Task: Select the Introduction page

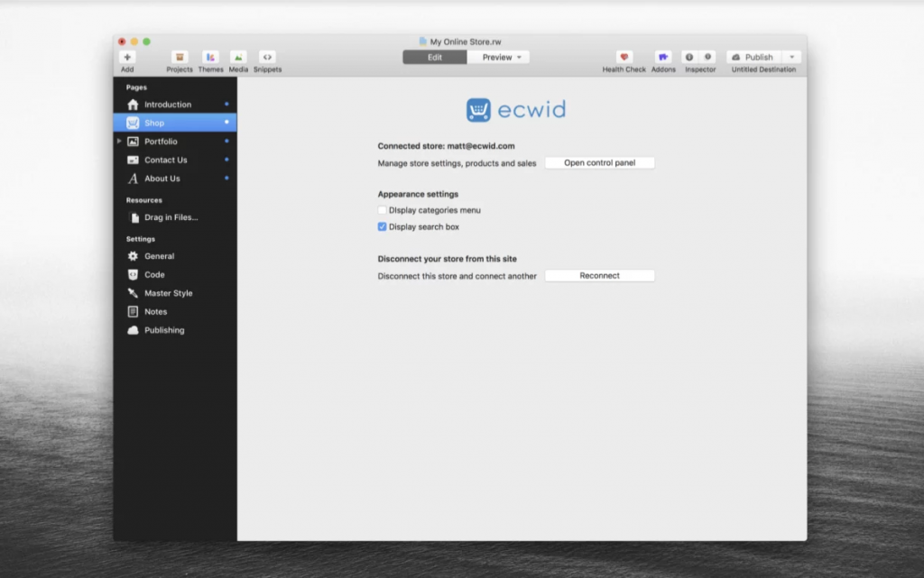Action: tap(175, 105)
